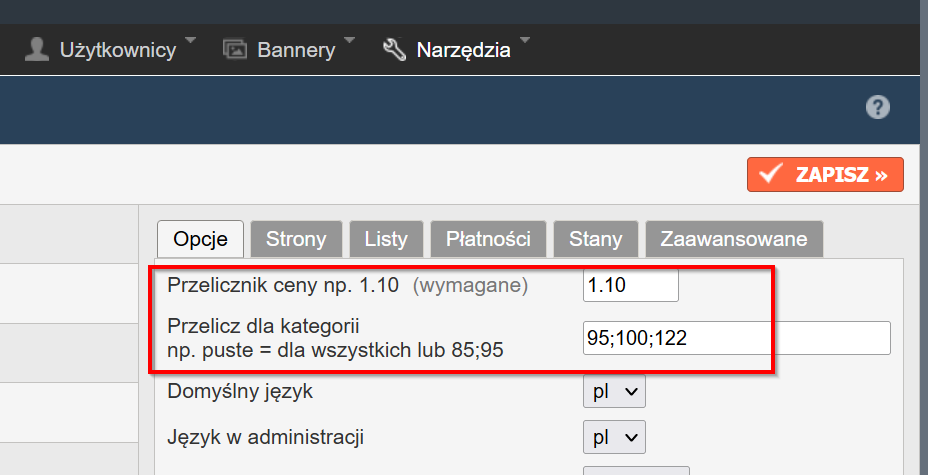
Task: Click the category field containing 95;100;122
Action: (736, 338)
